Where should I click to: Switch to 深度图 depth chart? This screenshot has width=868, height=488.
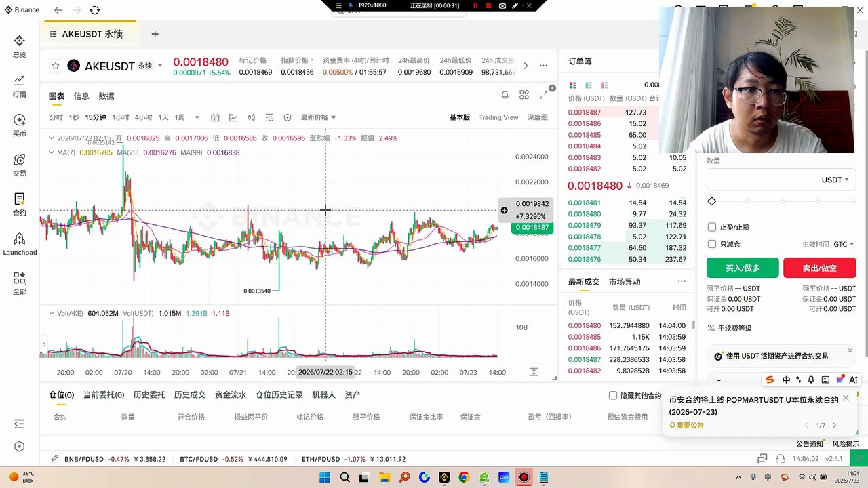pyautogui.click(x=537, y=117)
